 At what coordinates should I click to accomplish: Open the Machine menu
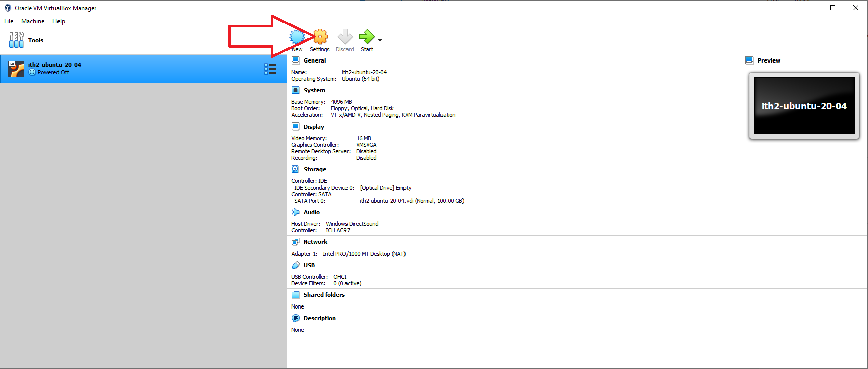(33, 21)
